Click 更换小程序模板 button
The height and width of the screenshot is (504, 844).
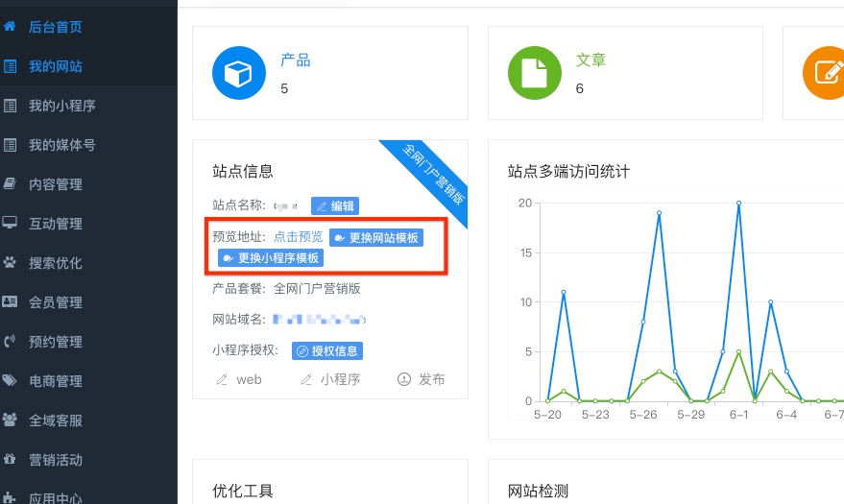272,258
